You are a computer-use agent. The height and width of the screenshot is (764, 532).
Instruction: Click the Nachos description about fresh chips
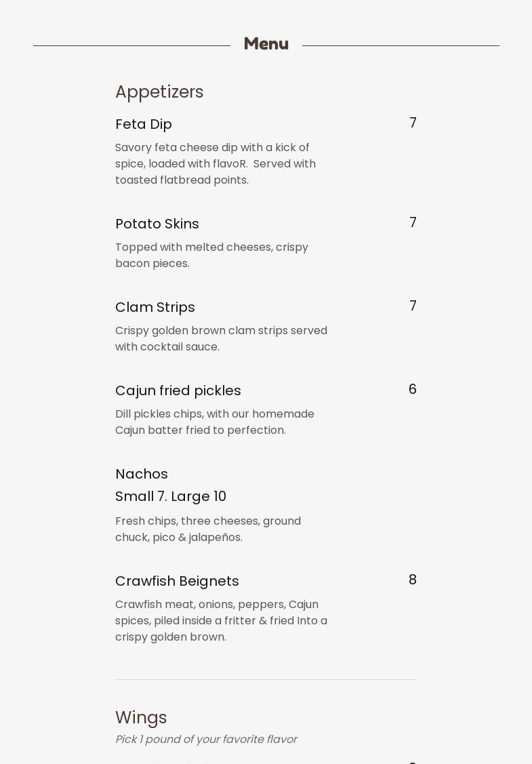click(208, 529)
